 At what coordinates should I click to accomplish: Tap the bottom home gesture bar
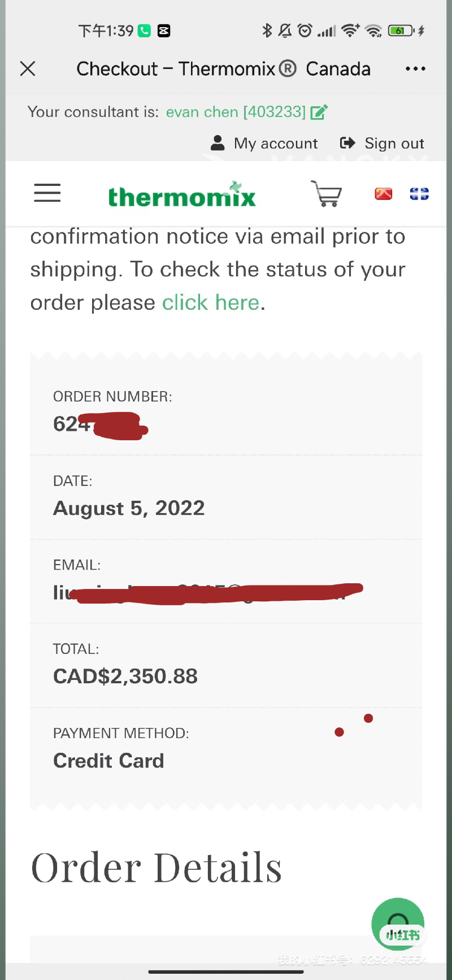click(x=226, y=972)
